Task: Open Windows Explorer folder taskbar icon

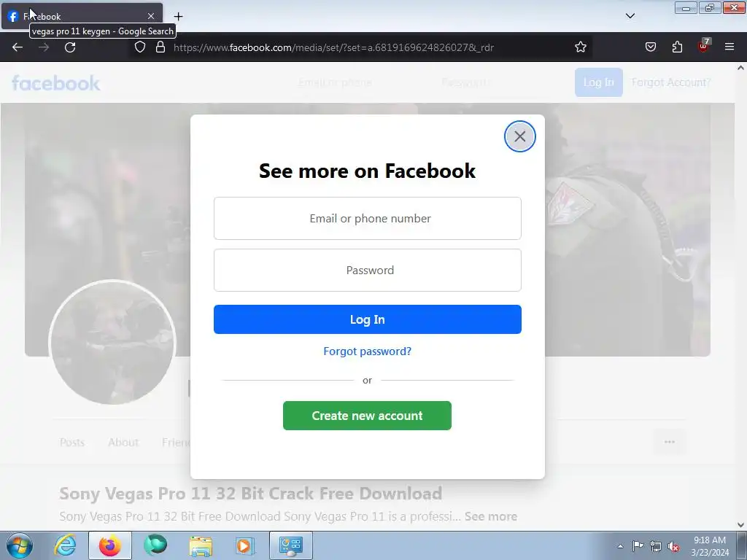Action: click(x=201, y=545)
